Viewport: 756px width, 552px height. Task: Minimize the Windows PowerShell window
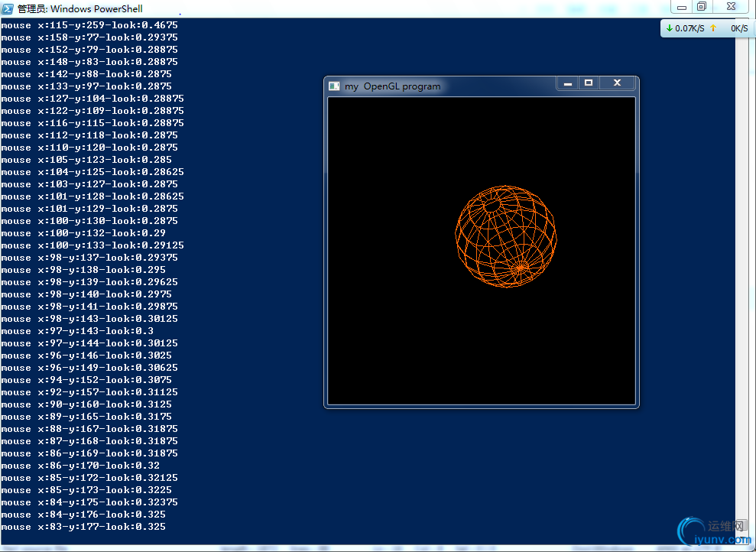pos(682,7)
